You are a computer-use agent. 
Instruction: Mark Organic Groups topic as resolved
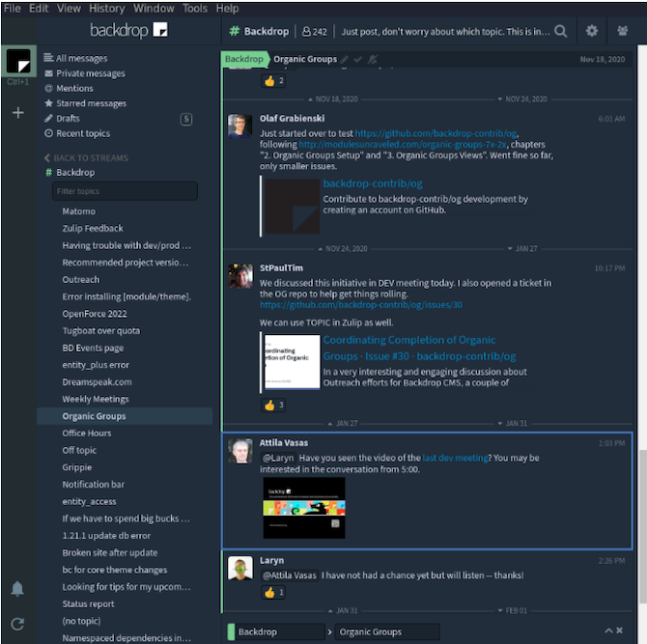(x=358, y=59)
